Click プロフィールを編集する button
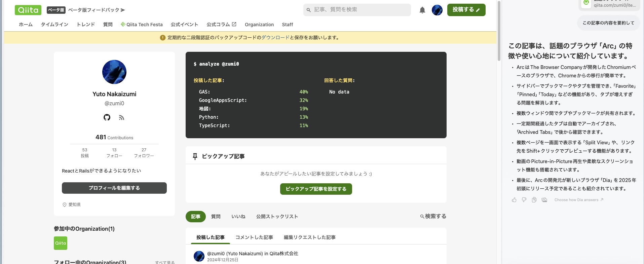The image size is (644, 264). [114, 188]
